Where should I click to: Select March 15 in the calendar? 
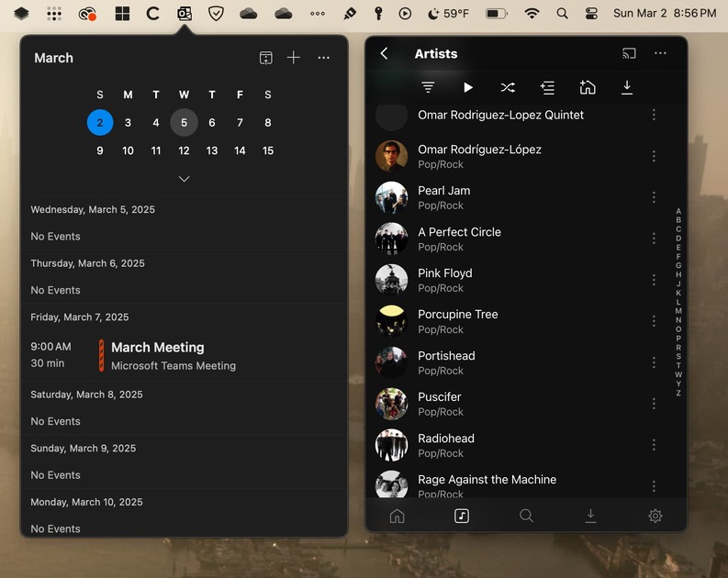[268, 150]
